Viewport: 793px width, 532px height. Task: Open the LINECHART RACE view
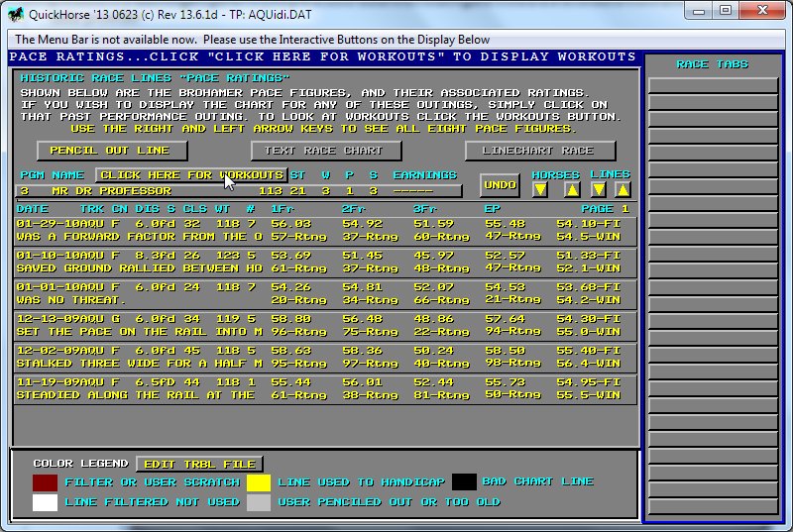click(x=537, y=151)
